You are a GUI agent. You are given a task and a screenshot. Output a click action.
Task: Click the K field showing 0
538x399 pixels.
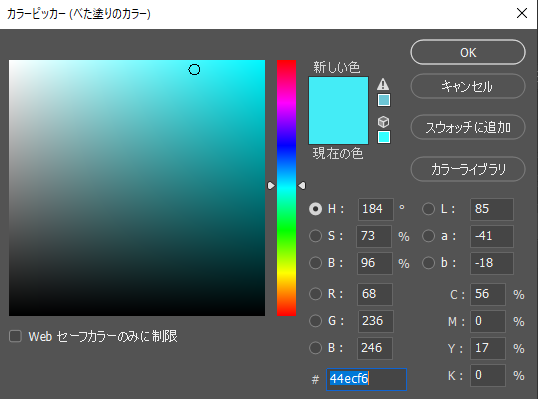point(488,375)
